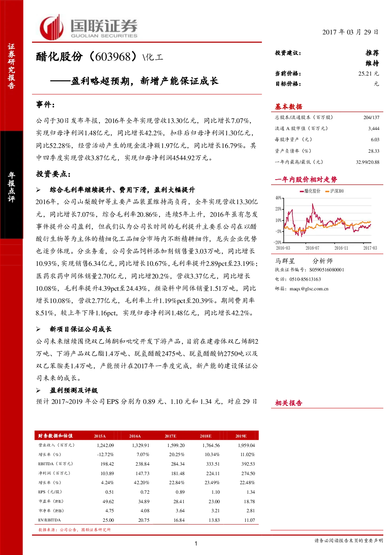Click revenue cell 1,329.91
Image resolution: width=392 pixels, height=555 pixels.
tap(141, 445)
